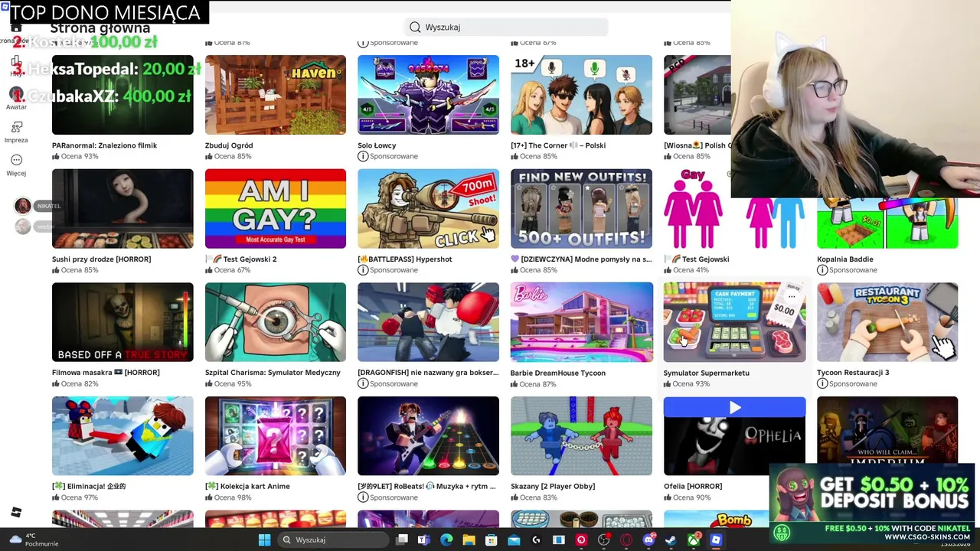
Task: Open Microsoft Edge from taskbar
Action: pyautogui.click(x=446, y=540)
